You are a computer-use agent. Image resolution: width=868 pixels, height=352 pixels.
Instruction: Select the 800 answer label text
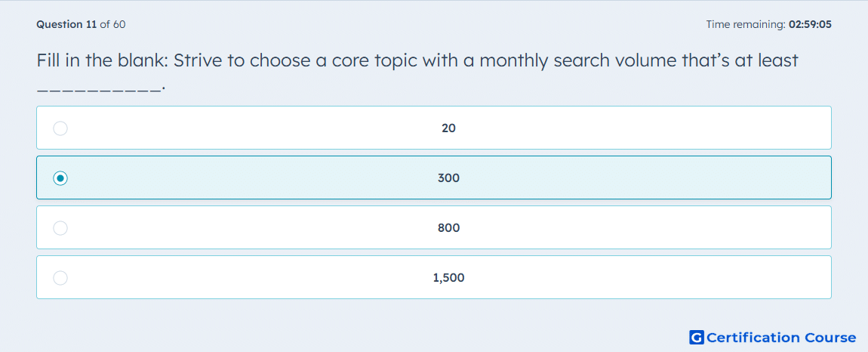448,228
